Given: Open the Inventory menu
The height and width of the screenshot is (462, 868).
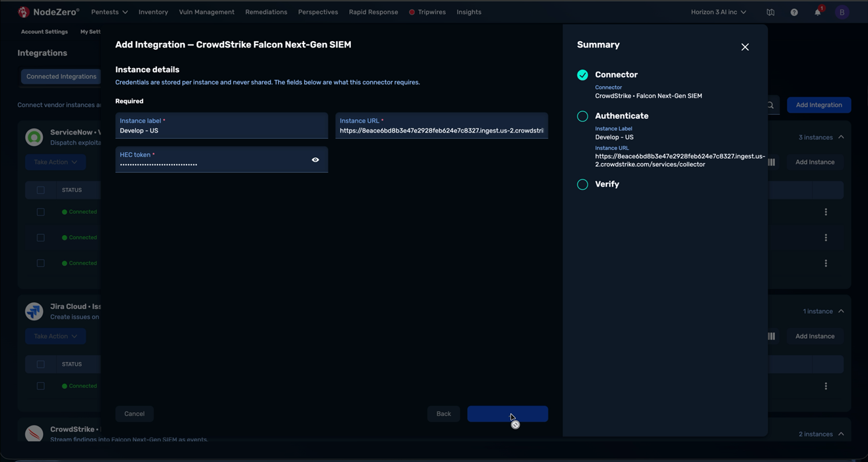Looking at the screenshot, I should tap(153, 12).
